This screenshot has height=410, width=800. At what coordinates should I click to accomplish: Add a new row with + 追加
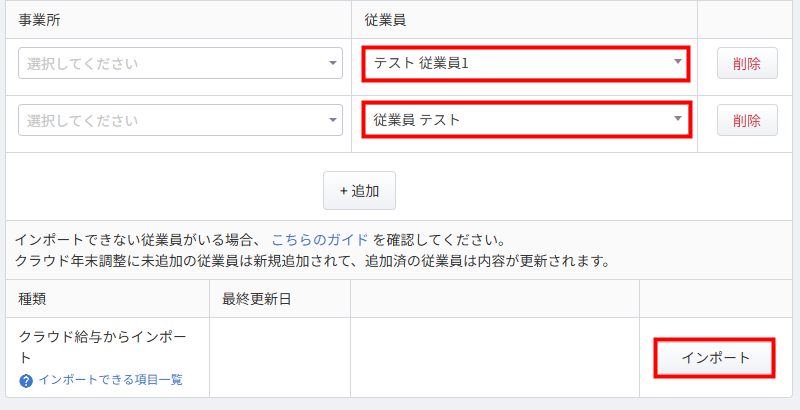coord(359,190)
